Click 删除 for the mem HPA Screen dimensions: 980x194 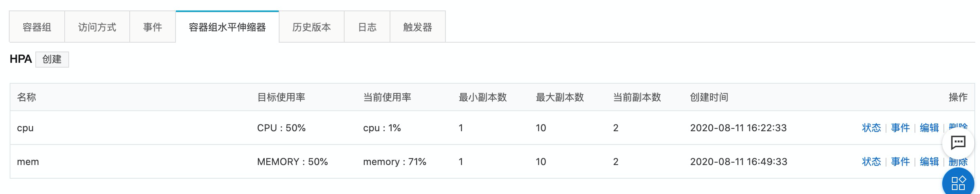coord(958,162)
